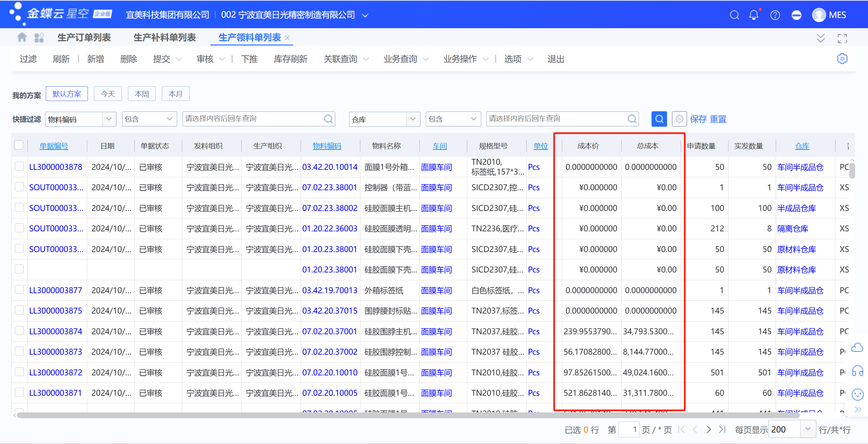The width and height of the screenshot is (868, 444).
Task: Click the 库存刷新 toolbar item
Action: pos(290,59)
